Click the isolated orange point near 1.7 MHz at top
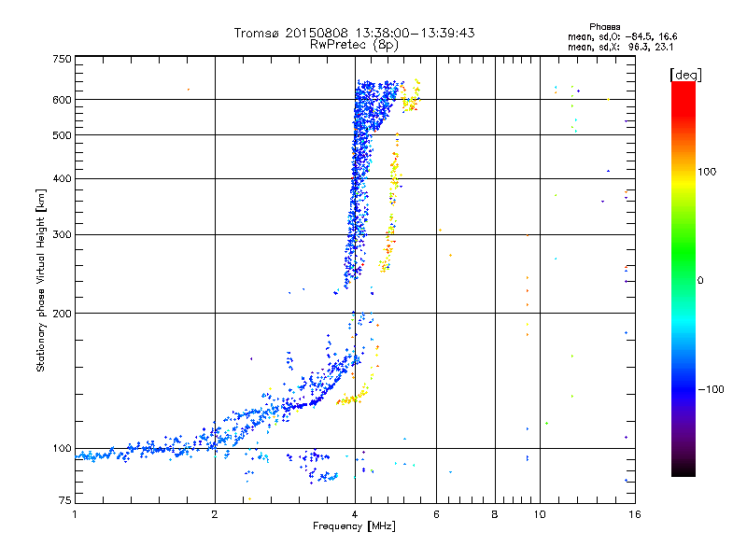This screenshot has height=560, width=747. point(189,90)
